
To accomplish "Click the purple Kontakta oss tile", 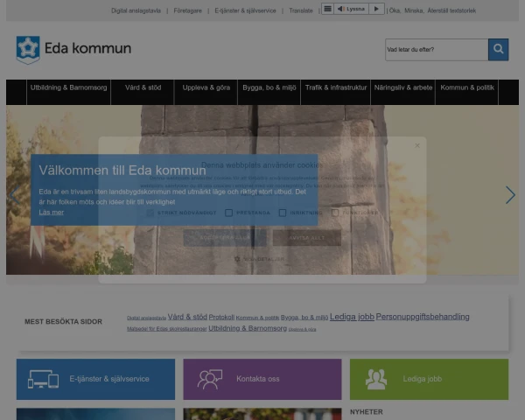I will point(262,379).
